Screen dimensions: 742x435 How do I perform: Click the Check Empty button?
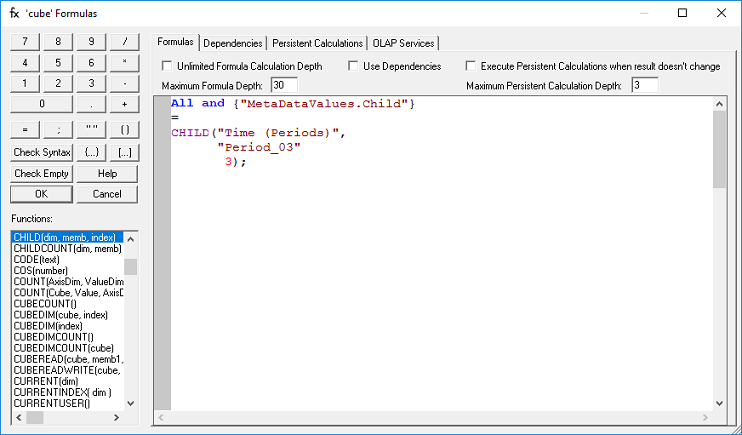coord(42,173)
